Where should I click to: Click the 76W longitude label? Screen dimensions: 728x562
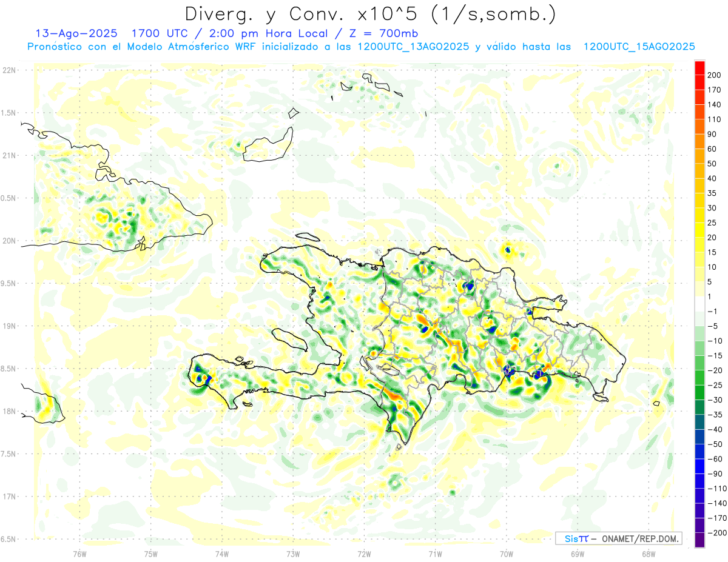point(79,554)
